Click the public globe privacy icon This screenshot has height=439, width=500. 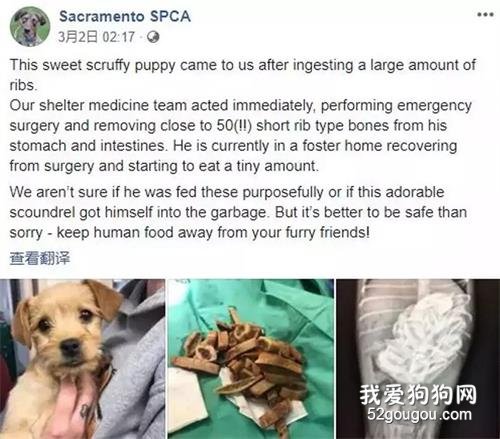(153, 37)
